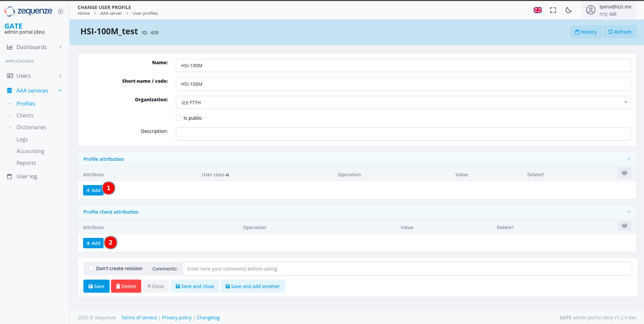This screenshot has height=324, width=644.
Task: Toggle eye icon in Profile check attributes
Action: click(x=624, y=226)
